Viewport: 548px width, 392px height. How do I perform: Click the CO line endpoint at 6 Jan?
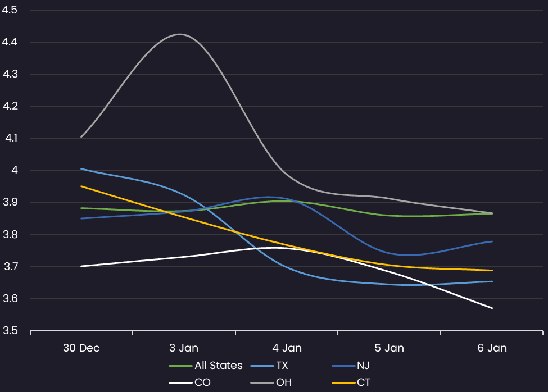tap(492, 308)
